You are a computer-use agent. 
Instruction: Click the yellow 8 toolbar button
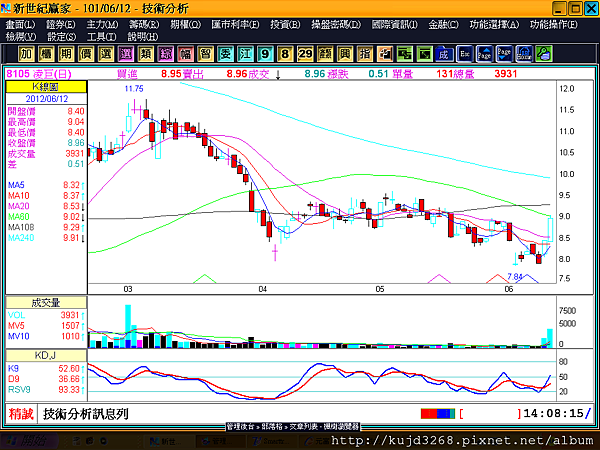pos(285,54)
